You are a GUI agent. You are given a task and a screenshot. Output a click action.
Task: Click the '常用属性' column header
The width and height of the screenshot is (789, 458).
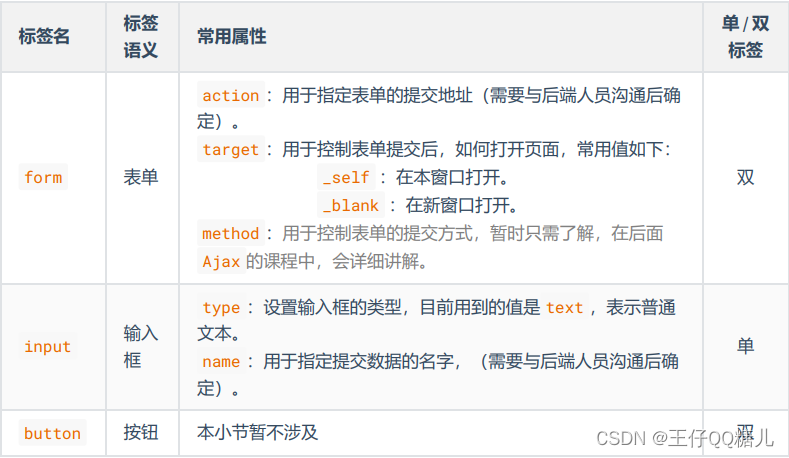232,36
